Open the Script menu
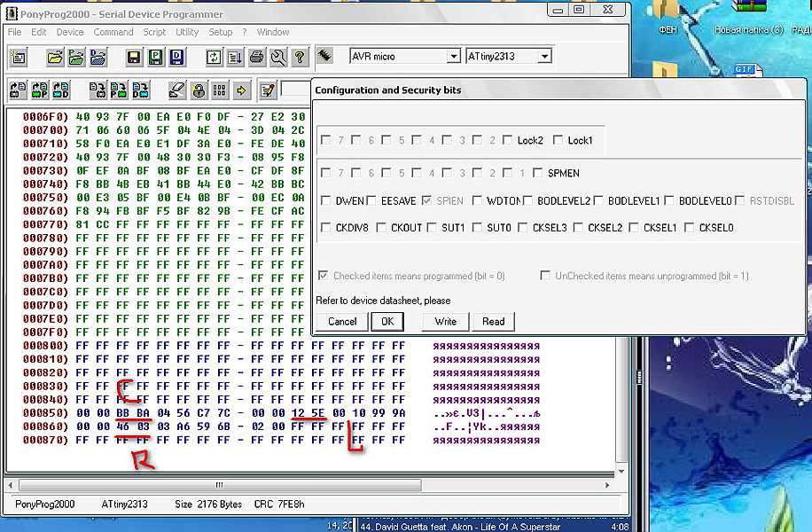This screenshot has height=532, width=812. click(154, 32)
